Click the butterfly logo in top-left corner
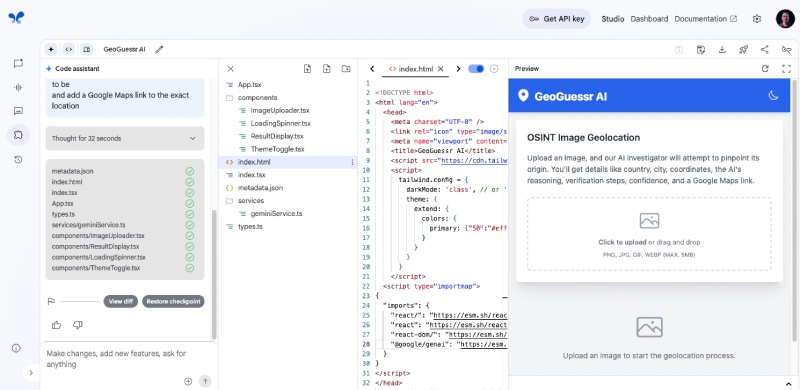Screen dimensions: 800x390 coord(16,18)
